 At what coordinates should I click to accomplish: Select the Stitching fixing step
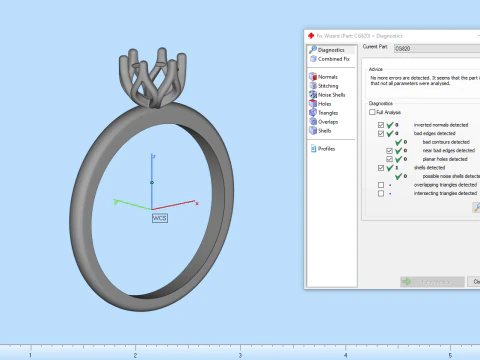coord(323,86)
